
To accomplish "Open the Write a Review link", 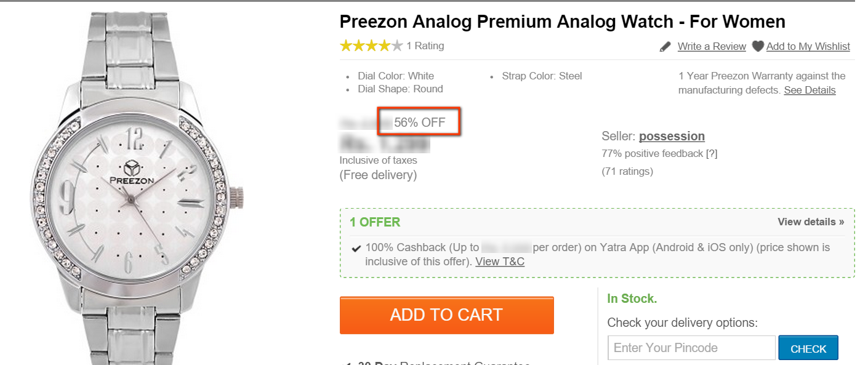I will tap(712, 46).
